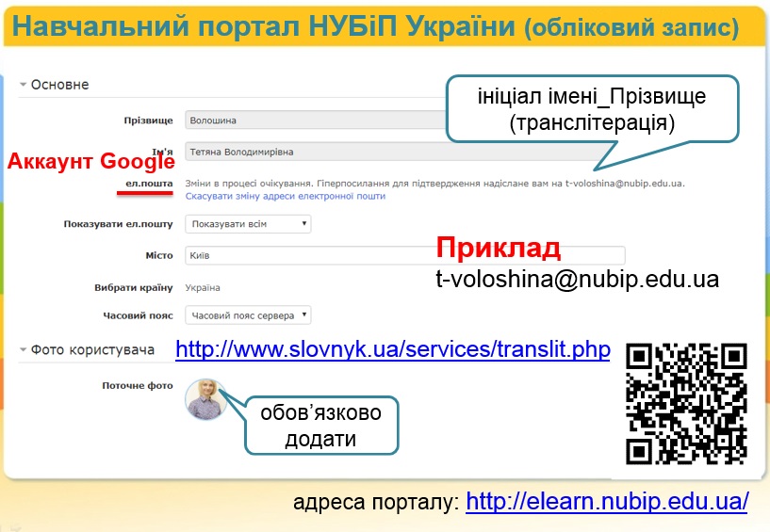This screenshot has height=532, width=770.
Task: Click the QR code image
Action: 687,402
